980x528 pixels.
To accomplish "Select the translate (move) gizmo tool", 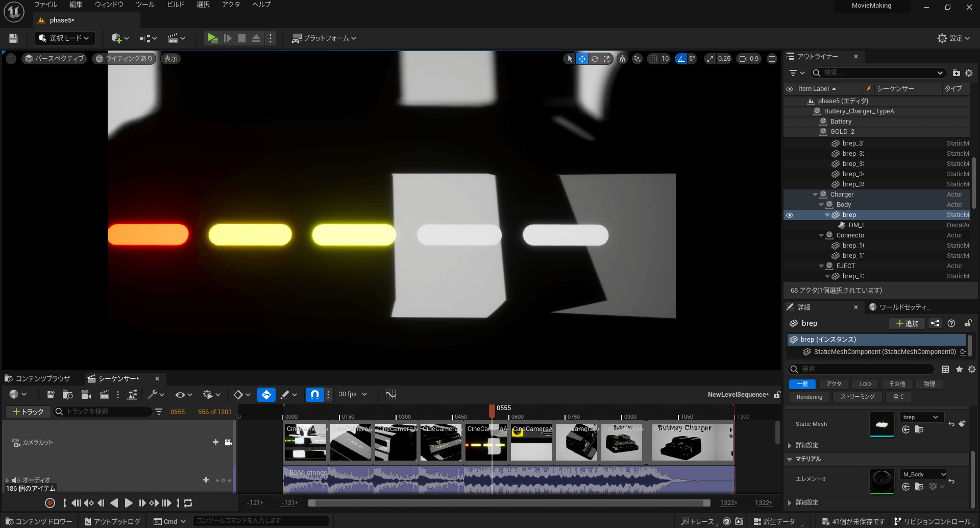I will 582,59.
